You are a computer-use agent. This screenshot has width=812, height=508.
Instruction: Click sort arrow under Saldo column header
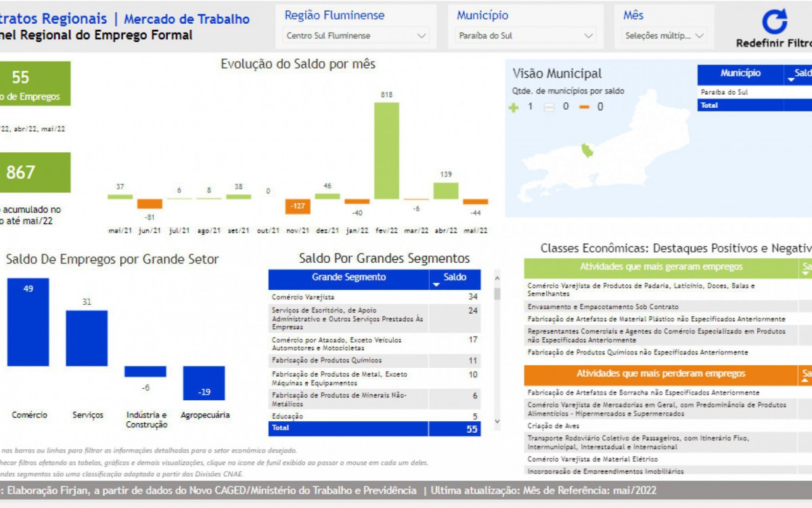click(x=436, y=285)
